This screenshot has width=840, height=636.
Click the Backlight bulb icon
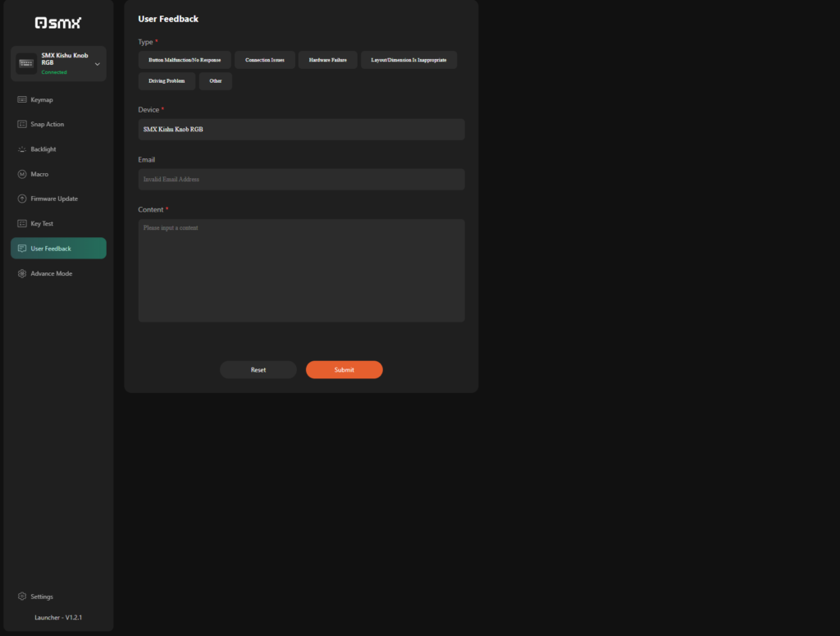coord(22,149)
